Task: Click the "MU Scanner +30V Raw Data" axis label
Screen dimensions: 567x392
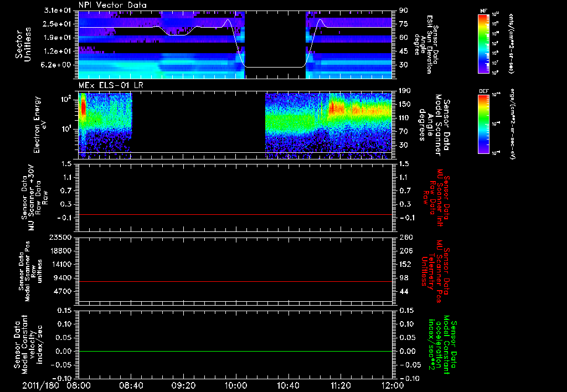Action: pyautogui.click(x=34, y=198)
